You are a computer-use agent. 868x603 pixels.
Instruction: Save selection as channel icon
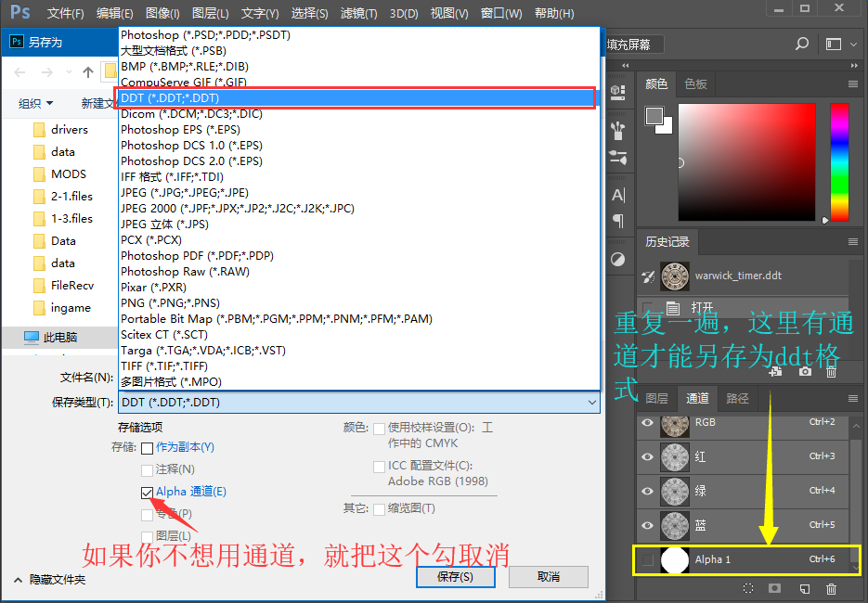pos(775,588)
